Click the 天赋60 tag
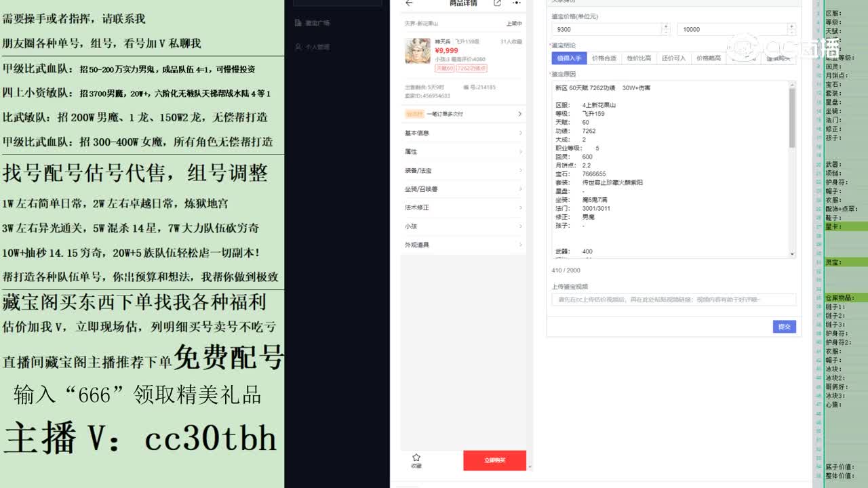This screenshot has height=488, width=868. point(445,68)
